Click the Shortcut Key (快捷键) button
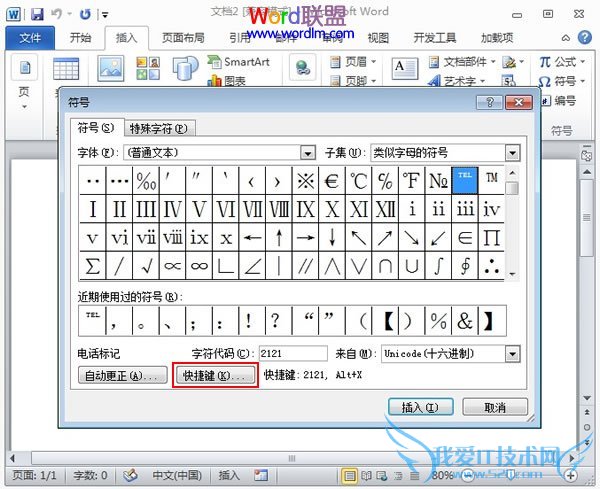 tap(215, 375)
